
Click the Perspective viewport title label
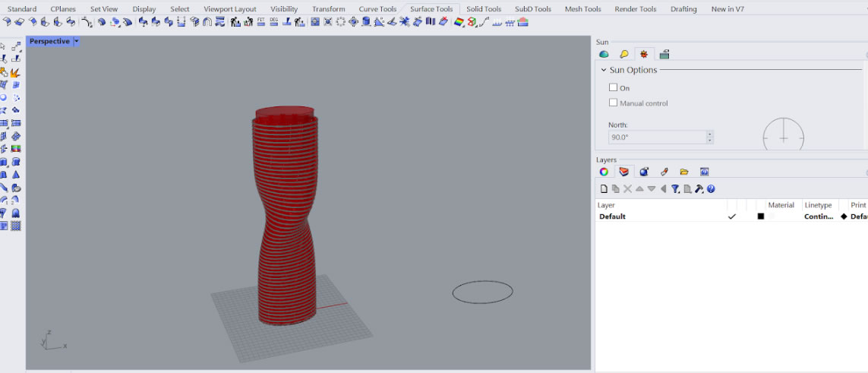(49, 42)
